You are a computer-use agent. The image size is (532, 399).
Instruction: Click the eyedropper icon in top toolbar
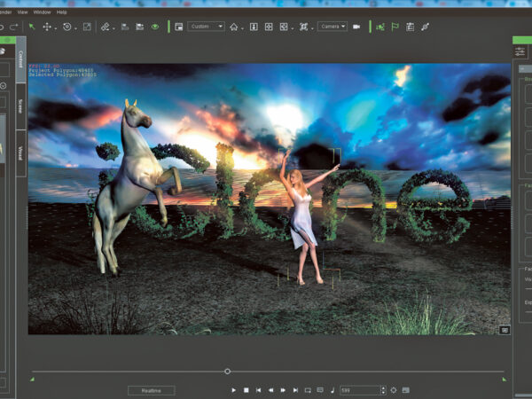(425, 27)
